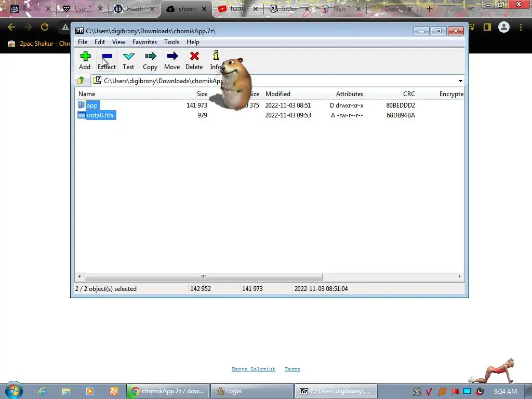Sort by the Attributes column header
532x399 pixels.
coord(340,94)
